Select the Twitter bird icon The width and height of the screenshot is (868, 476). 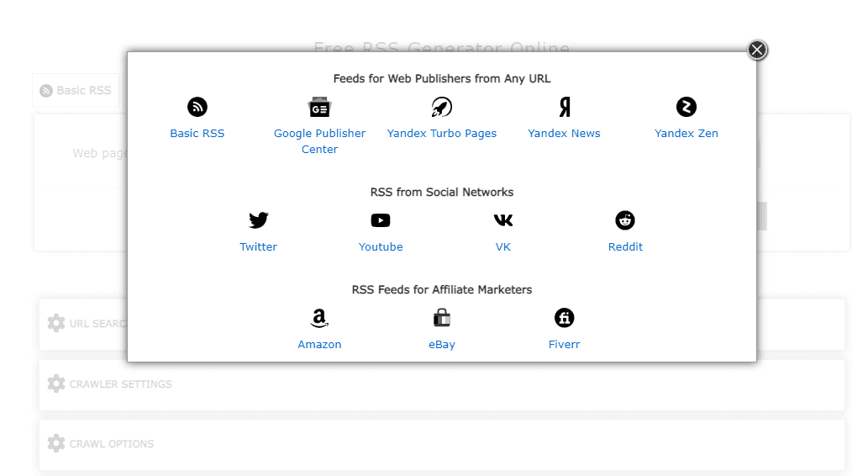pos(259,220)
